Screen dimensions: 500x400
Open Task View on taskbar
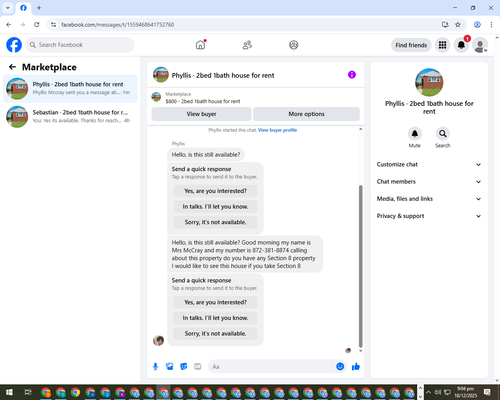28,392
